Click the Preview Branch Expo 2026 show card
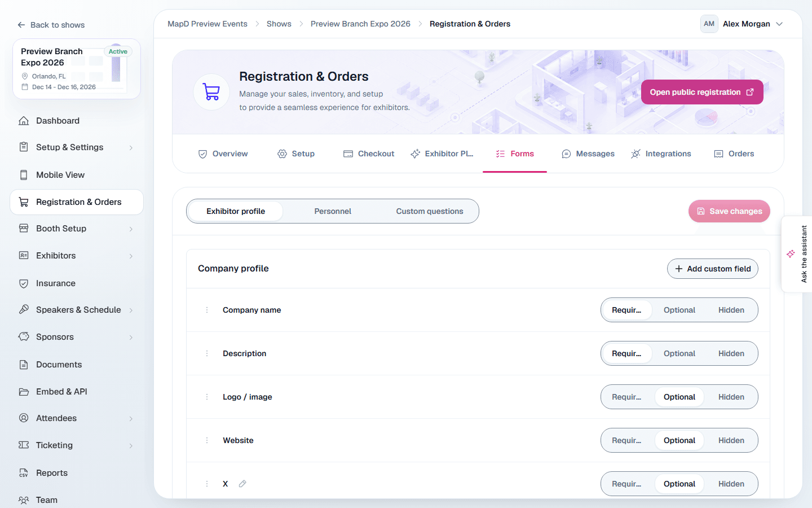This screenshot has width=812, height=508. point(77,69)
